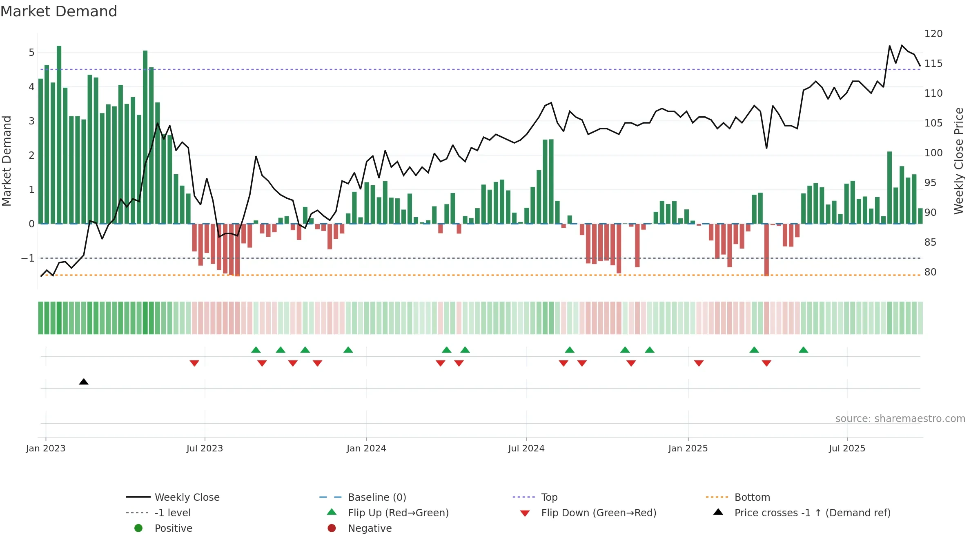The height and width of the screenshot is (551, 980).
Task: Click the Jul 2025 axis label
Action: pyautogui.click(x=847, y=448)
